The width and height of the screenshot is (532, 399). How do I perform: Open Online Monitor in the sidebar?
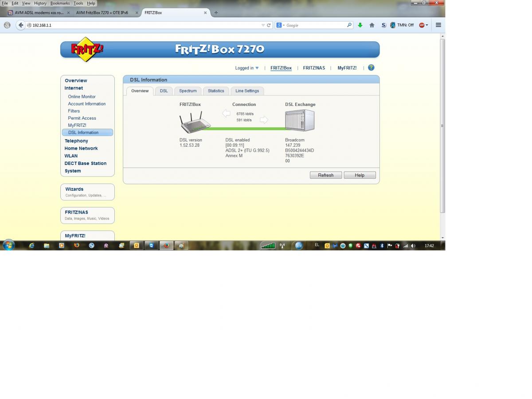(82, 97)
